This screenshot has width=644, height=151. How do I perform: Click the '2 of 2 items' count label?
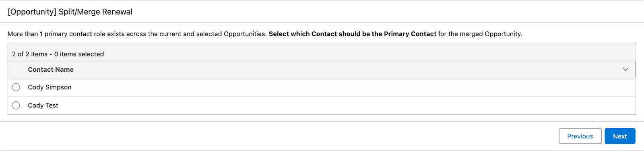(30, 54)
